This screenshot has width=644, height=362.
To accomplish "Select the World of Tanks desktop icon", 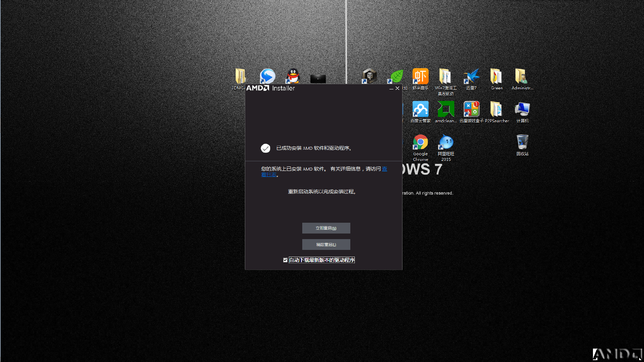I will [369, 76].
